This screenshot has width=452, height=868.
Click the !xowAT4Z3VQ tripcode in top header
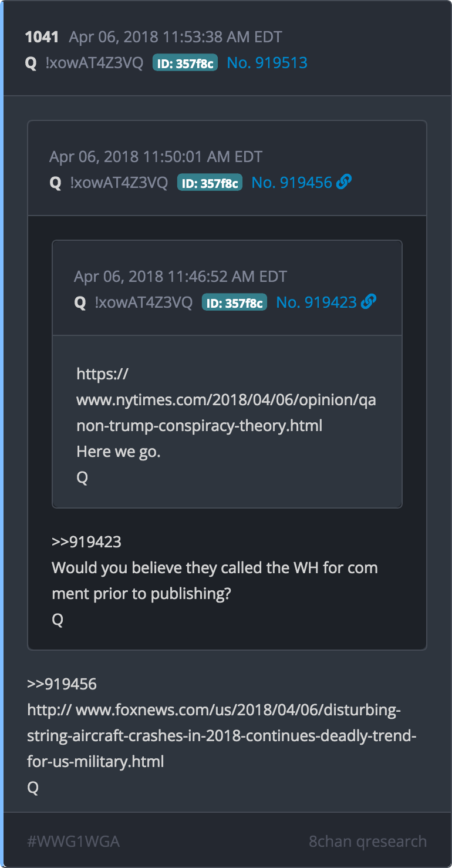94,63
